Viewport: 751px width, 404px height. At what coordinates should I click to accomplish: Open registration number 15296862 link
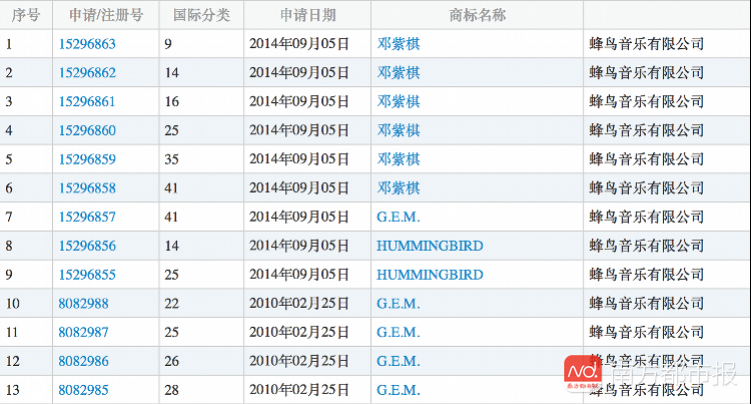(87, 73)
